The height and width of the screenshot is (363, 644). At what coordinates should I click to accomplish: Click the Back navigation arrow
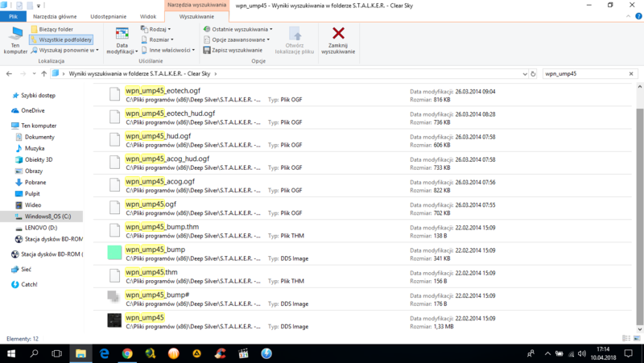(9, 74)
